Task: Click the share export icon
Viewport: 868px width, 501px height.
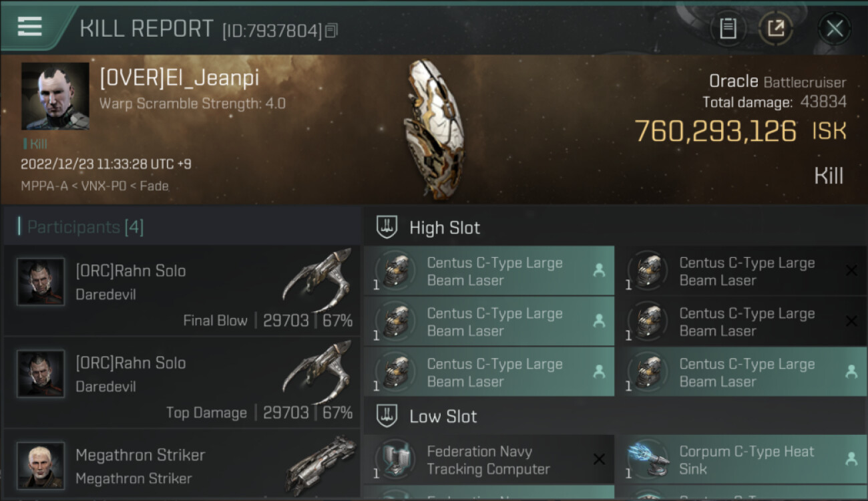Action: coord(775,29)
